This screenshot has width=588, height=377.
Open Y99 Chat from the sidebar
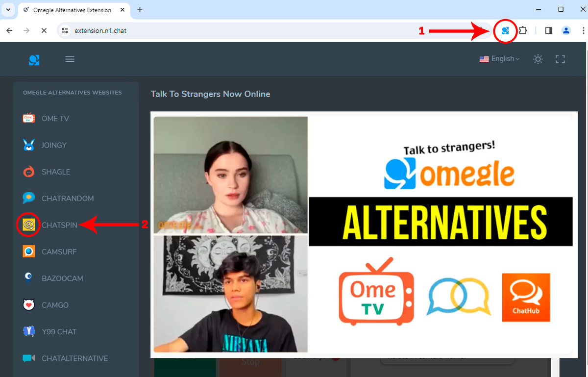click(x=29, y=331)
